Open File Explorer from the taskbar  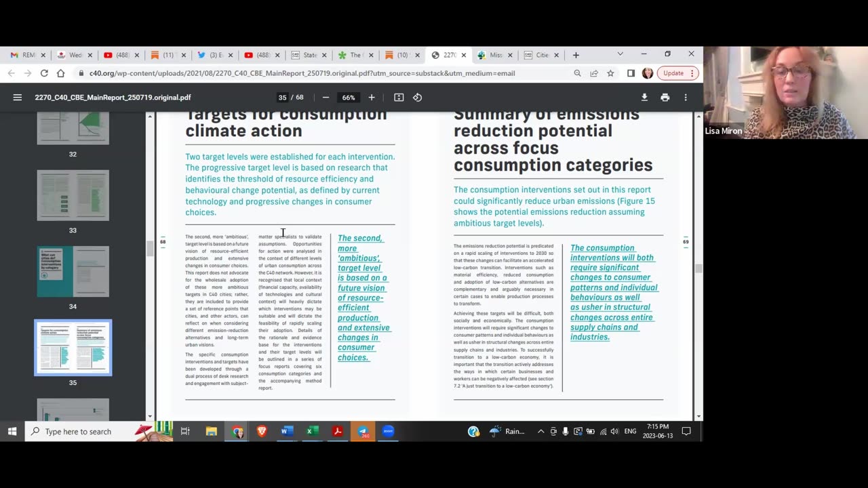point(212,431)
